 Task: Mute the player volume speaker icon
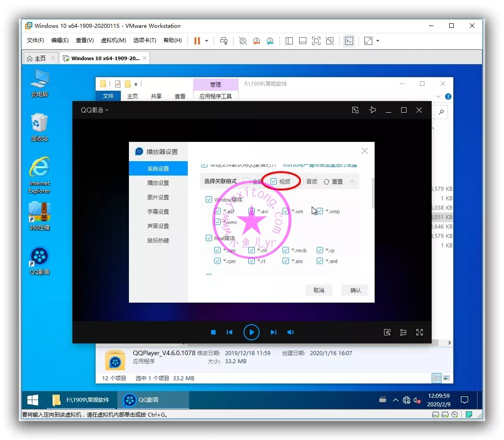(x=291, y=332)
